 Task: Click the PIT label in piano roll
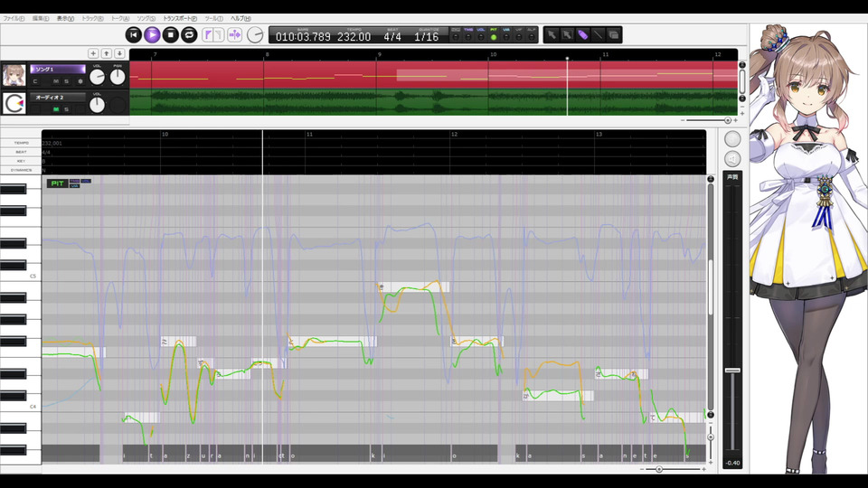tap(57, 183)
